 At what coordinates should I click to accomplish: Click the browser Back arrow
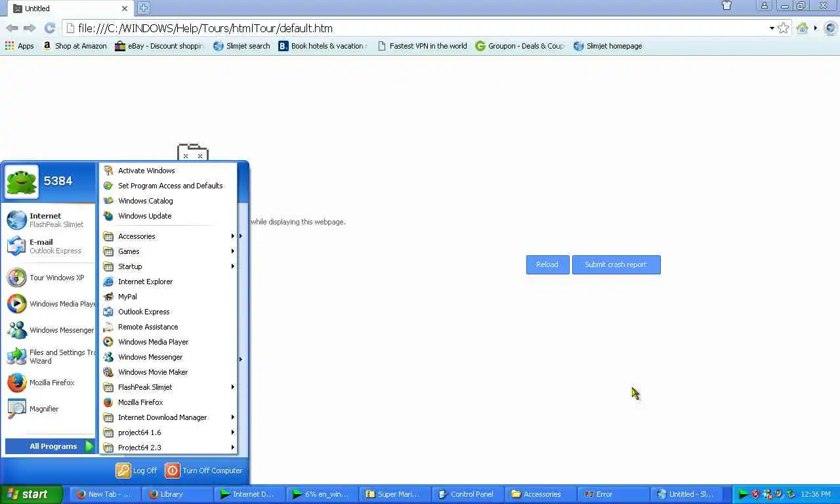[x=12, y=28]
